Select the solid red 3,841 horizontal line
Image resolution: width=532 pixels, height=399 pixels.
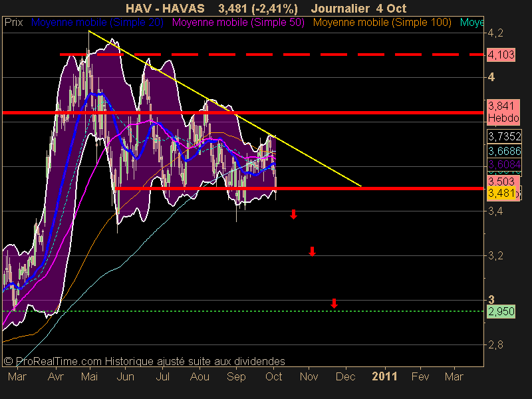(x=243, y=112)
